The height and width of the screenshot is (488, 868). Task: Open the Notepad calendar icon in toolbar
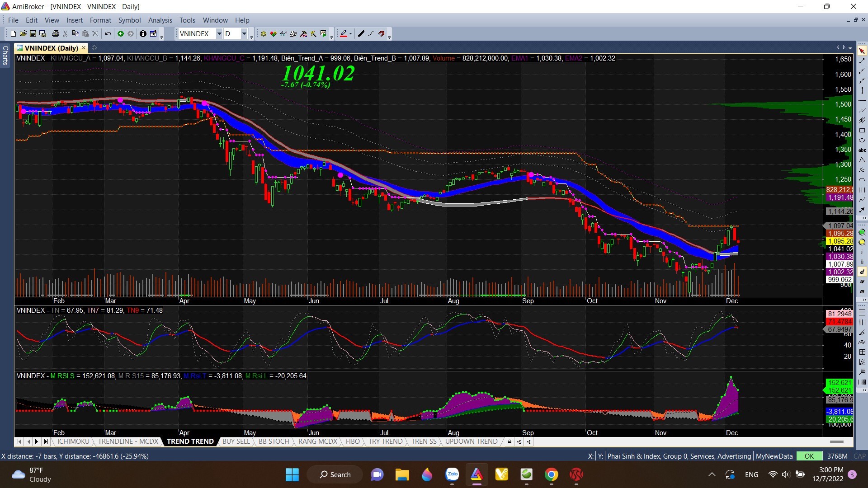(153, 34)
